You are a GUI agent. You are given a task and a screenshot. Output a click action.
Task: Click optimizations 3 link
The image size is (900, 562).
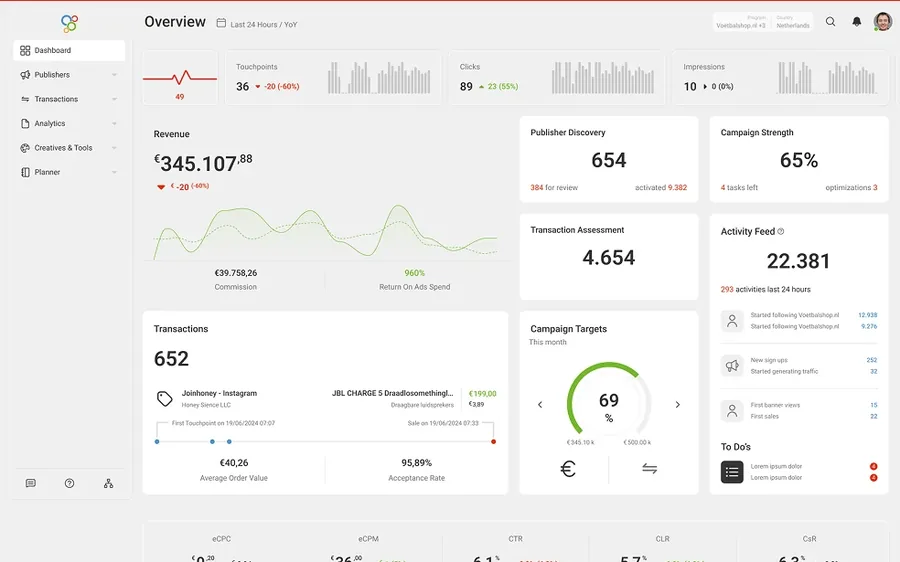851,188
